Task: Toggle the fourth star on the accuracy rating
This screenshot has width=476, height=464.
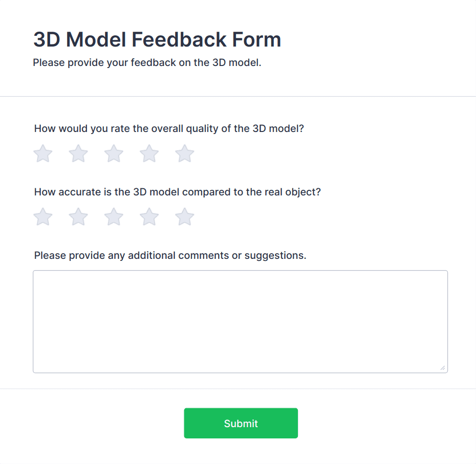Action: [149, 216]
